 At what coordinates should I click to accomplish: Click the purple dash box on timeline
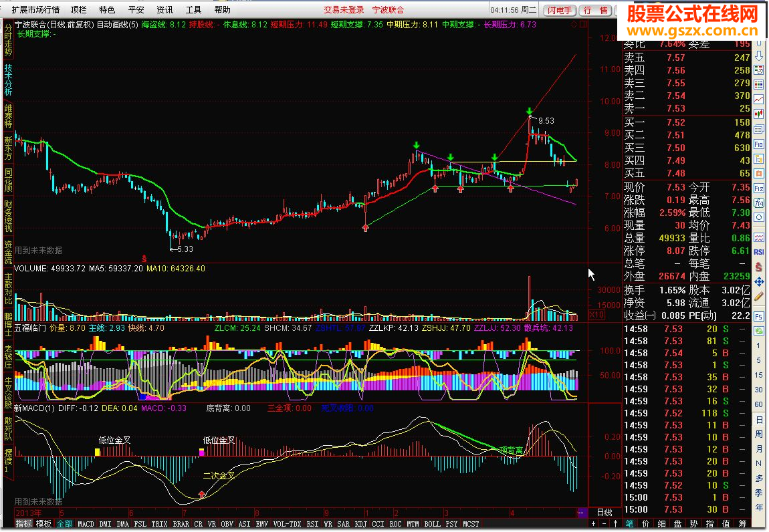coord(581,513)
